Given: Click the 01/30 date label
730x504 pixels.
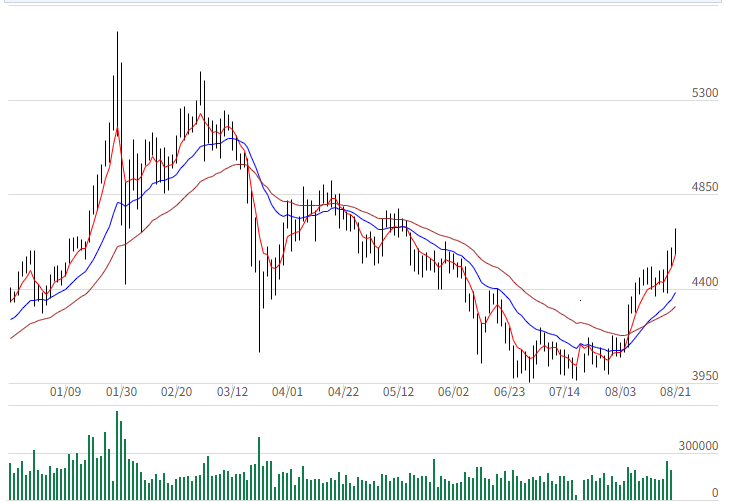Looking at the screenshot, I should pyautogui.click(x=121, y=391).
